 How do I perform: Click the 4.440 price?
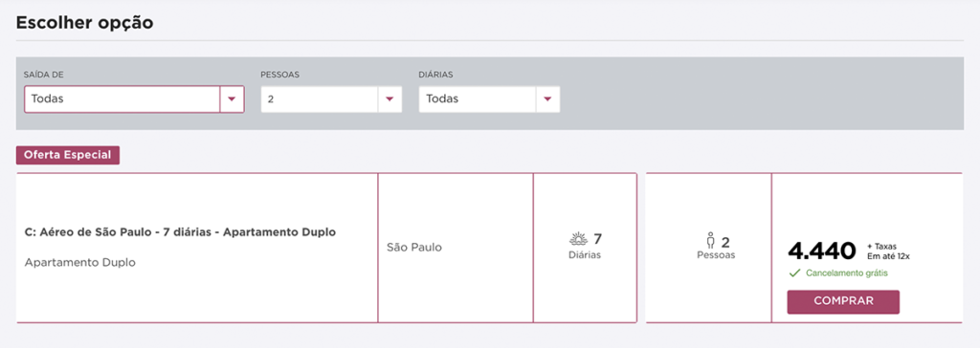821,251
